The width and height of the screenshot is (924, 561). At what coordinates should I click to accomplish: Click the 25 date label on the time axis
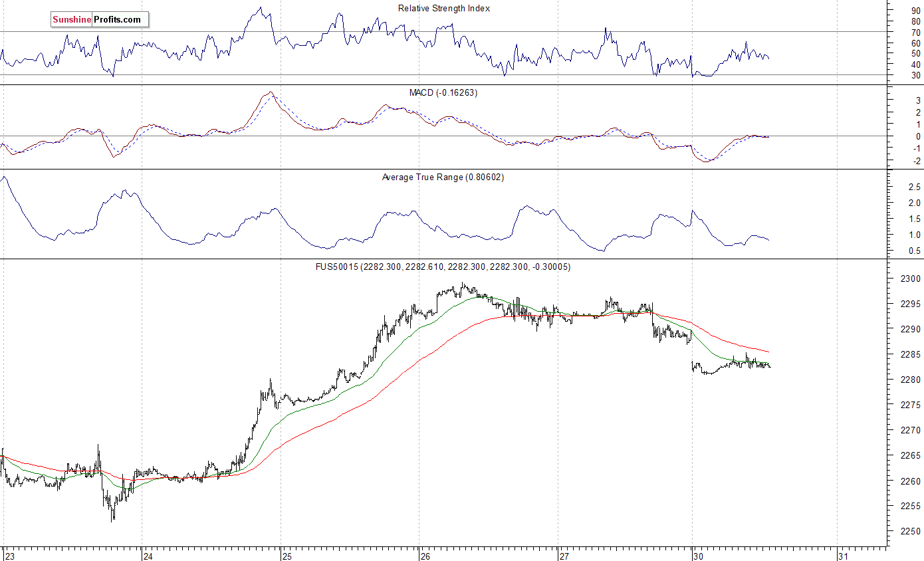pos(287,555)
